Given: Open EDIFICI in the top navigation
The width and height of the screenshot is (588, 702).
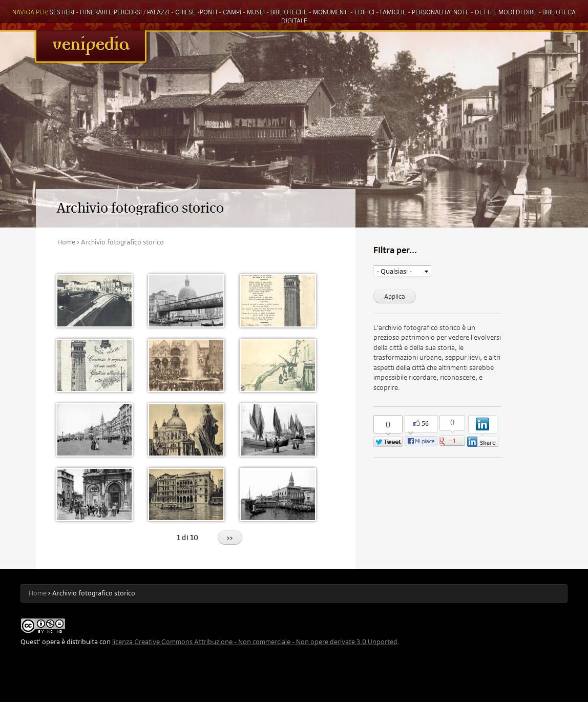Looking at the screenshot, I should 364,12.
